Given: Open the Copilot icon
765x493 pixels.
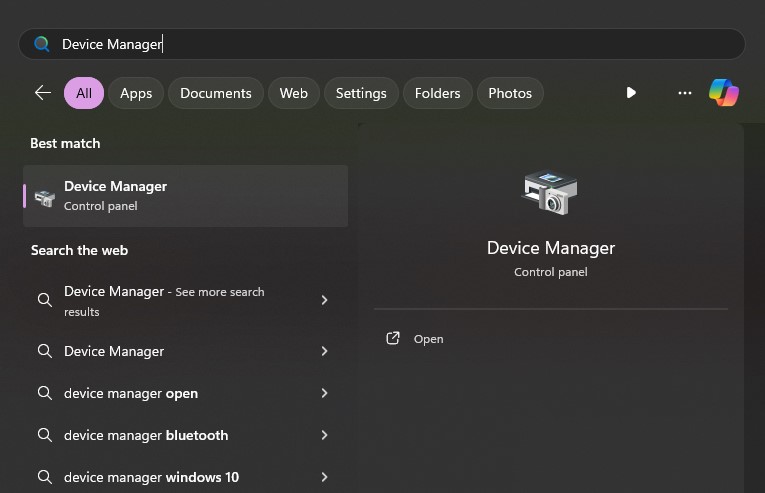Looking at the screenshot, I should [x=724, y=93].
